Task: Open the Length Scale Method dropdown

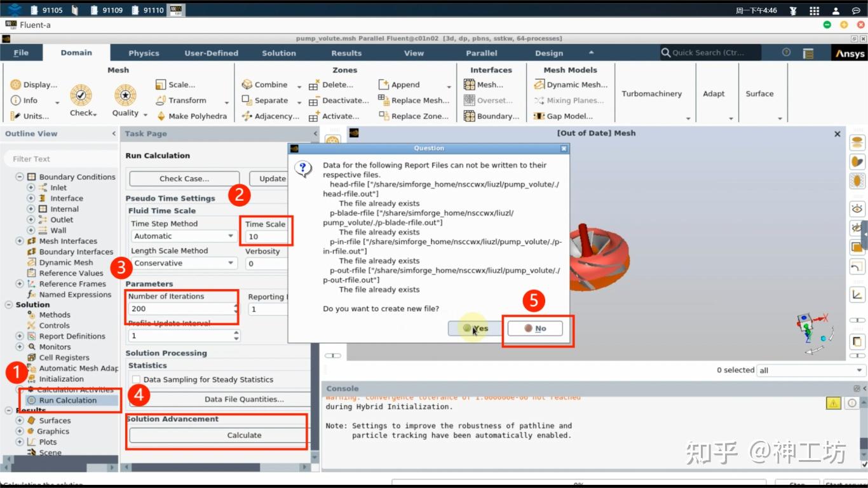Action: click(x=184, y=263)
